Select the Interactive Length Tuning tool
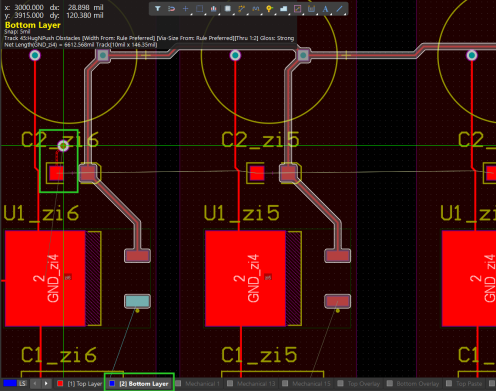Image resolution: width=496 pixels, height=391 pixels. (256, 9)
